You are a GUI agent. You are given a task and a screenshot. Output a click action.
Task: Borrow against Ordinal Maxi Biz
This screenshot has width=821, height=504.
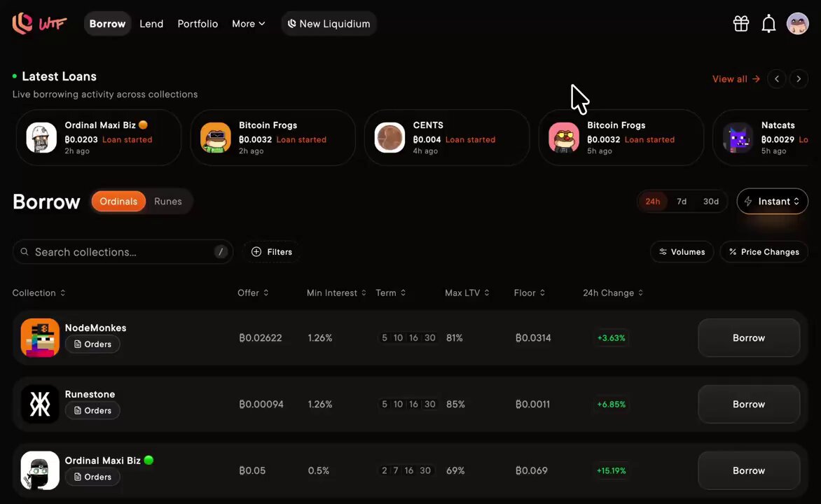[749, 470]
